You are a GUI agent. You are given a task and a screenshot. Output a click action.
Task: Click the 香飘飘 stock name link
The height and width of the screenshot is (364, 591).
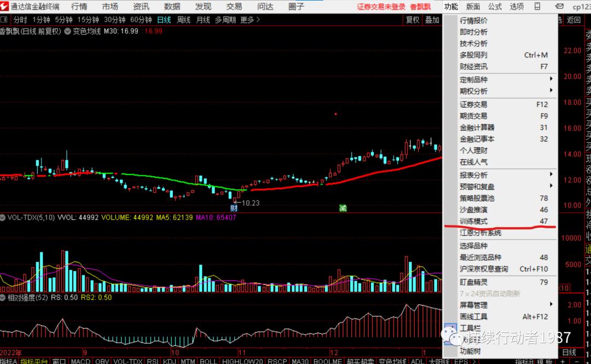(x=420, y=7)
